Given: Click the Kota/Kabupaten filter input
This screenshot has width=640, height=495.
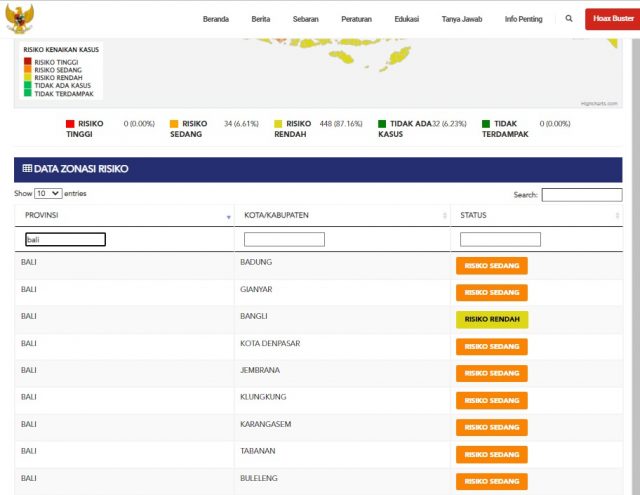Looking at the screenshot, I should pyautogui.click(x=284, y=240).
